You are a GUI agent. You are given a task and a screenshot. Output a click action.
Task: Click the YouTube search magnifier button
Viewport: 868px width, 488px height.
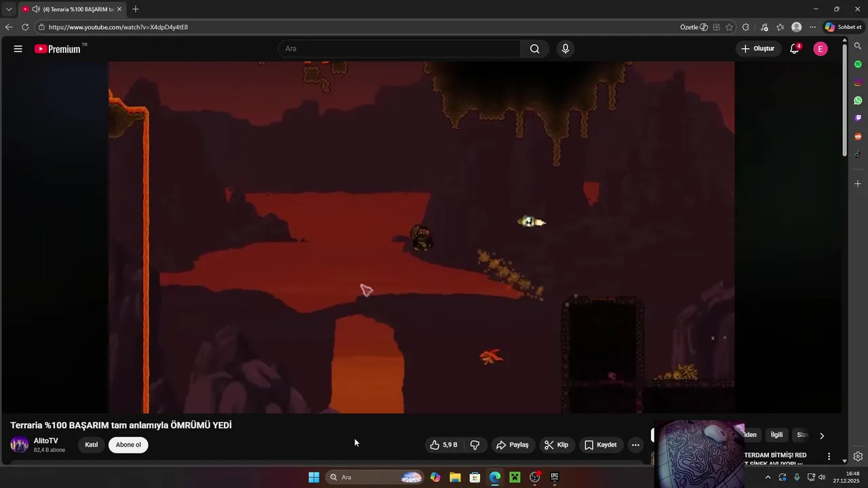(535, 49)
